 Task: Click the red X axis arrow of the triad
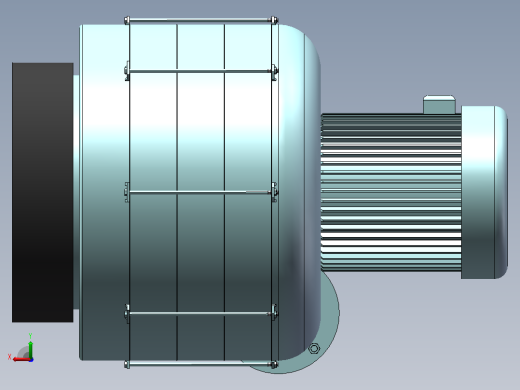21,359
